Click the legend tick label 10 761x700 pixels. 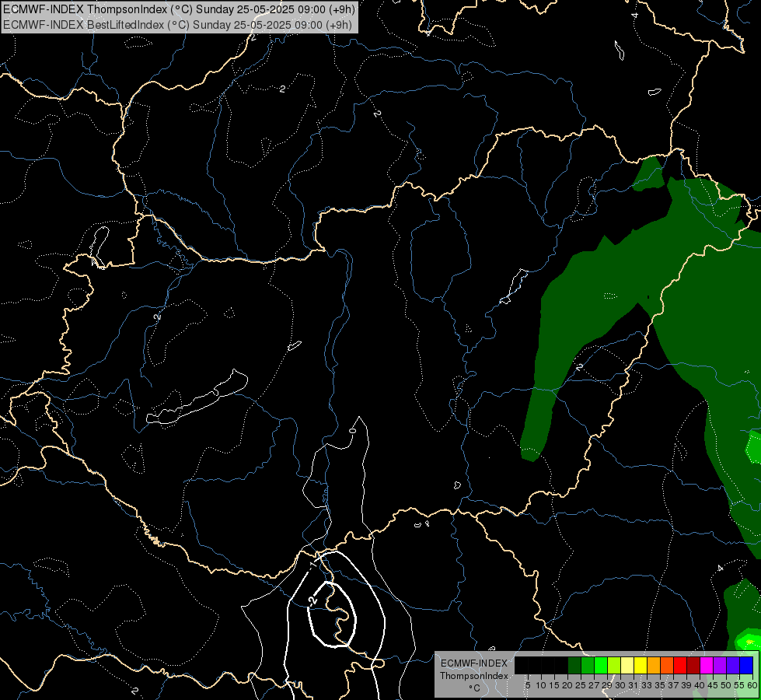click(x=541, y=685)
